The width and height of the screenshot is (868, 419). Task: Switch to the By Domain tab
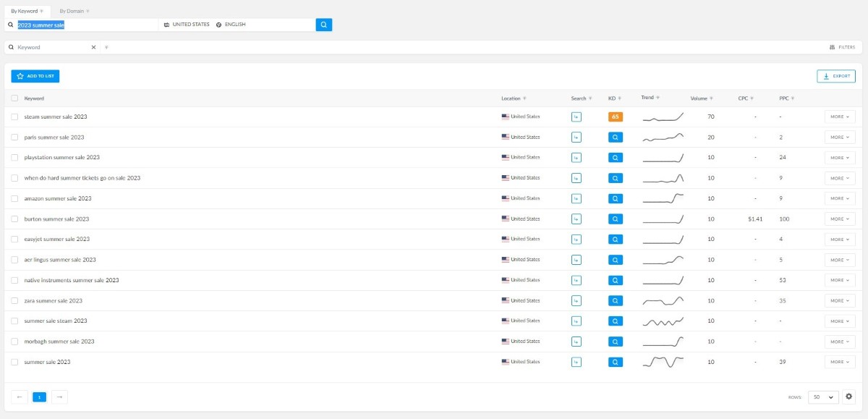75,11
